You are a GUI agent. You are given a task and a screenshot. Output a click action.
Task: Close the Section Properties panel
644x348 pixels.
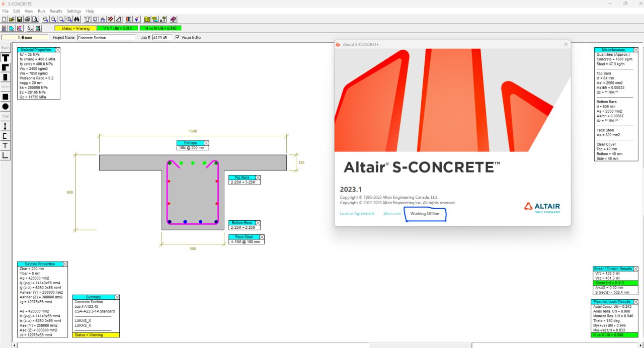(x=65, y=264)
